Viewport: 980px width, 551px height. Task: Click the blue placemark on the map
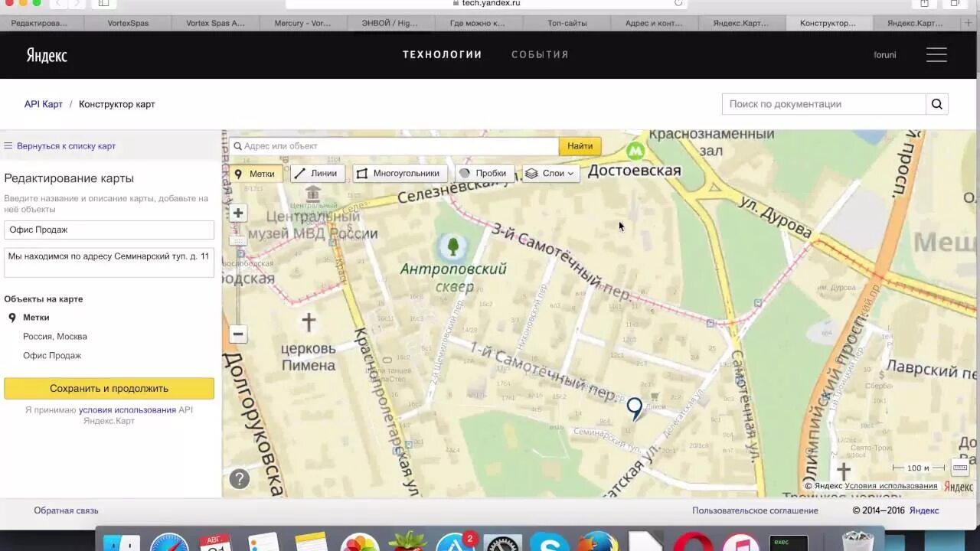click(635, 409)
